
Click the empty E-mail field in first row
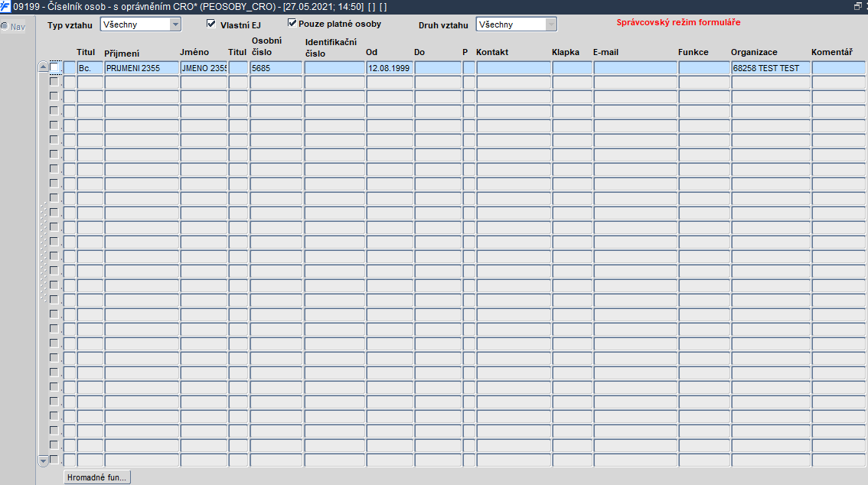coord(635,68)
